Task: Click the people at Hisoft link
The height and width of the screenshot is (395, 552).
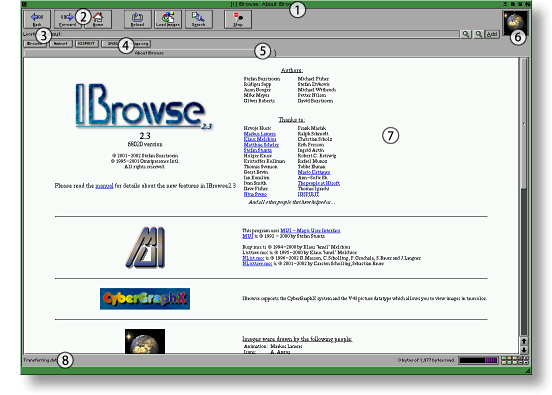Action: point(319,183)
